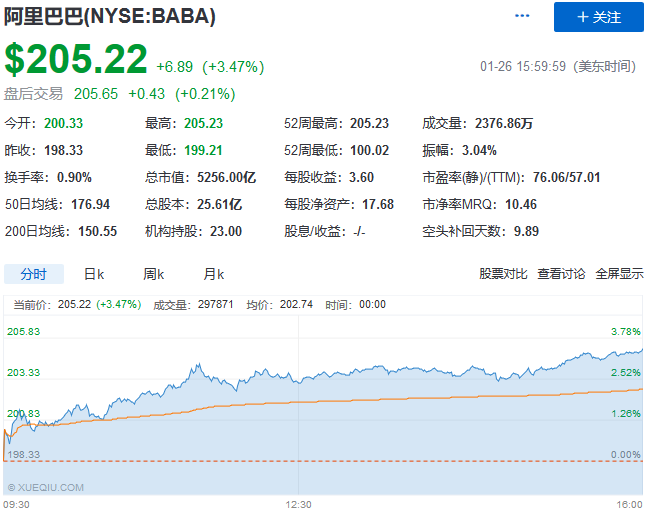Click the 股息/收益 value -/-
The height and width of the screenshot is (513, 647).
(359, 232)
